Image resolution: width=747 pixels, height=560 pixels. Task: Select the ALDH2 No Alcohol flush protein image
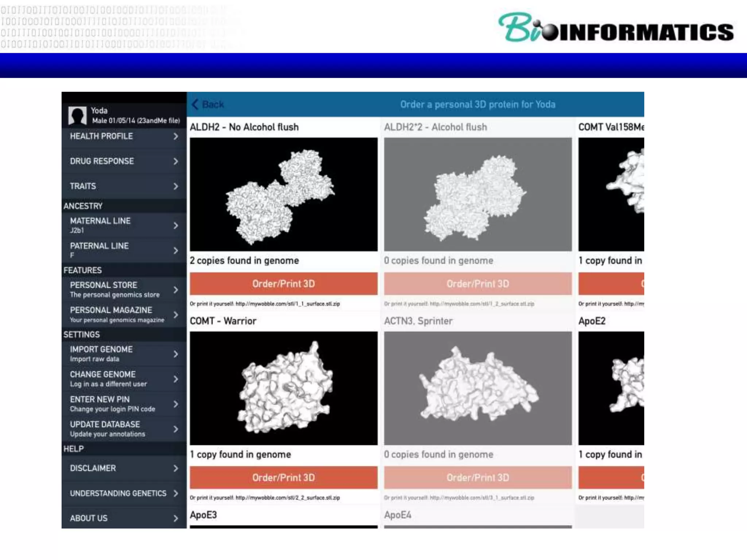(x=283, y=194)
